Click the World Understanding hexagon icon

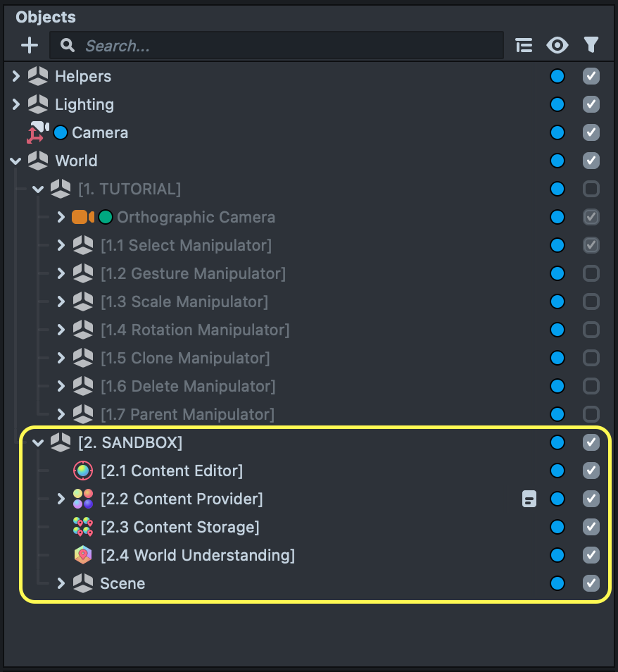click(83, 555)
